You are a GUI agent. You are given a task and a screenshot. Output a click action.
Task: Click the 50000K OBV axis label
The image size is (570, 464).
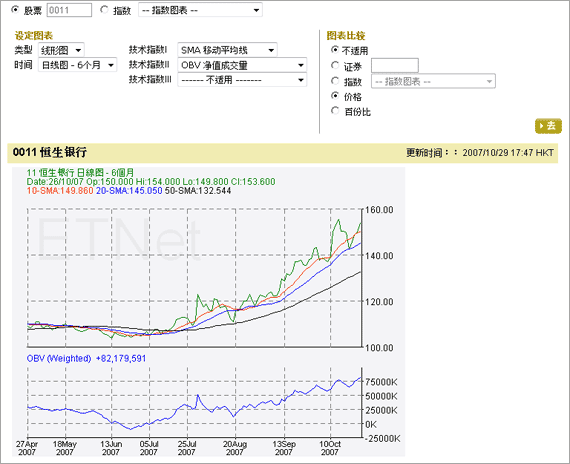[381, 396]
